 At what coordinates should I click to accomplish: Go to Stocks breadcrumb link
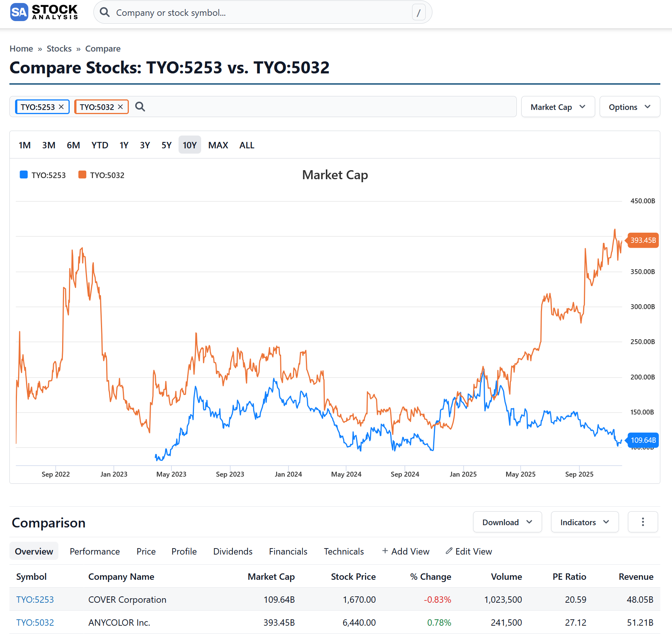coord(59,49)
